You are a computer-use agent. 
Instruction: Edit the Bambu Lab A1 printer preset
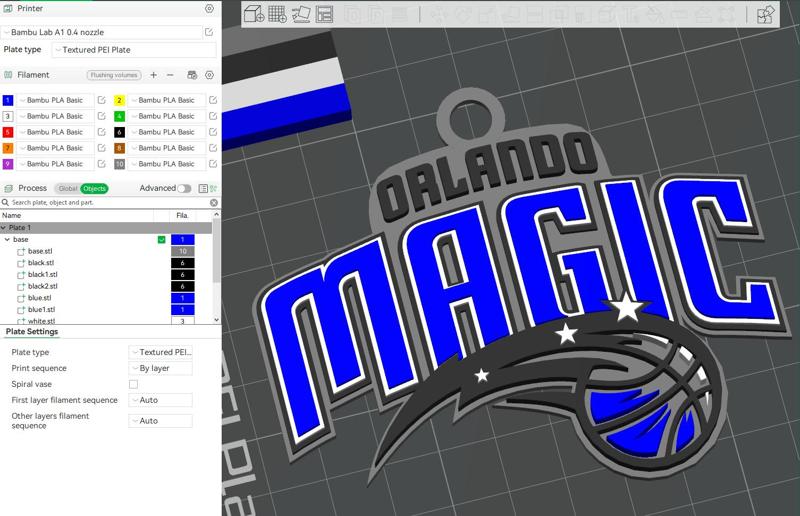click(209, 32)
